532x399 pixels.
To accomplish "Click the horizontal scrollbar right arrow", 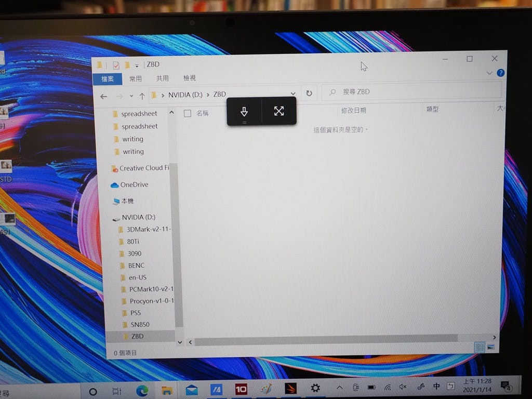I will coord(495,337).
